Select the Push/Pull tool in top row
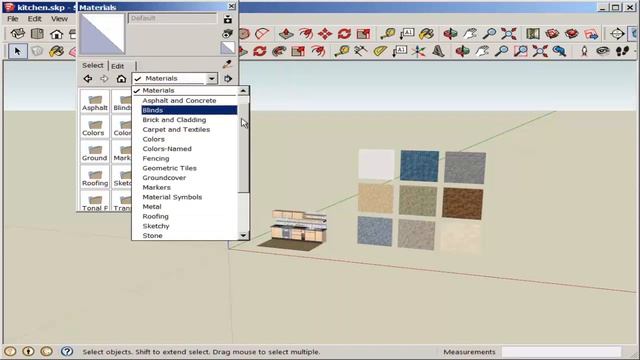This screenshot has width=640, height=360. 286,33
